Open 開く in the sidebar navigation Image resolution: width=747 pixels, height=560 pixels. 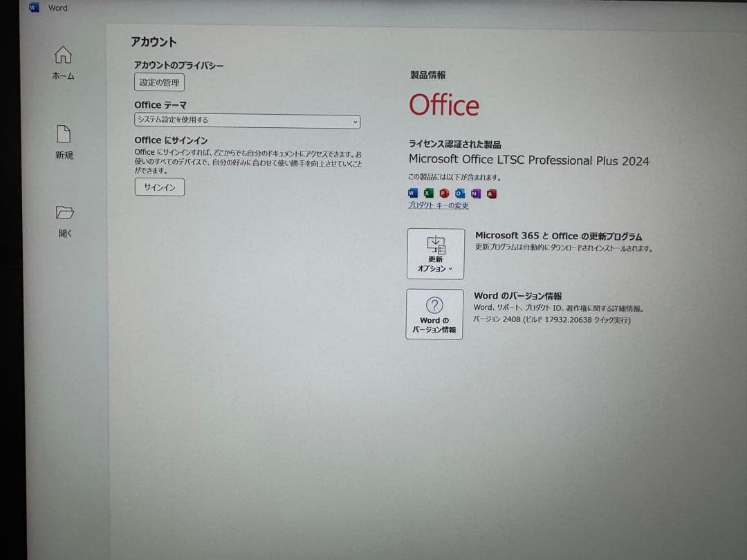click(64, 214)
